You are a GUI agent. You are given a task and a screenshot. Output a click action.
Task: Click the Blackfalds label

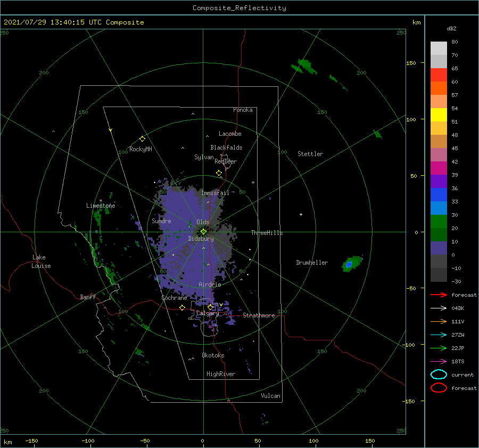226,148
